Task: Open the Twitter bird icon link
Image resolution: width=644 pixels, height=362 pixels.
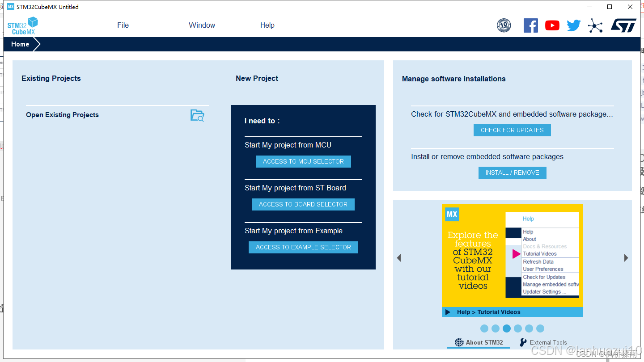Action: coord(574,25)
